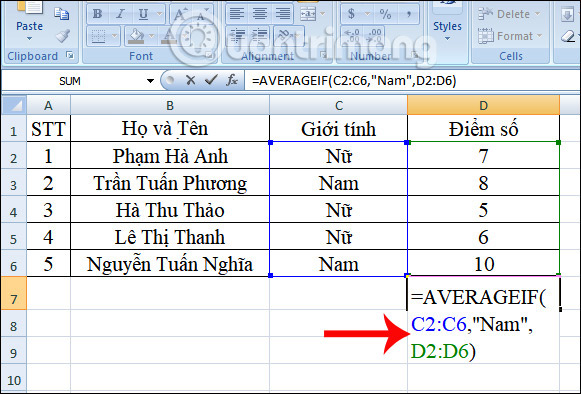Confirm formula with the checkmark icon

[x=211, y=80]
